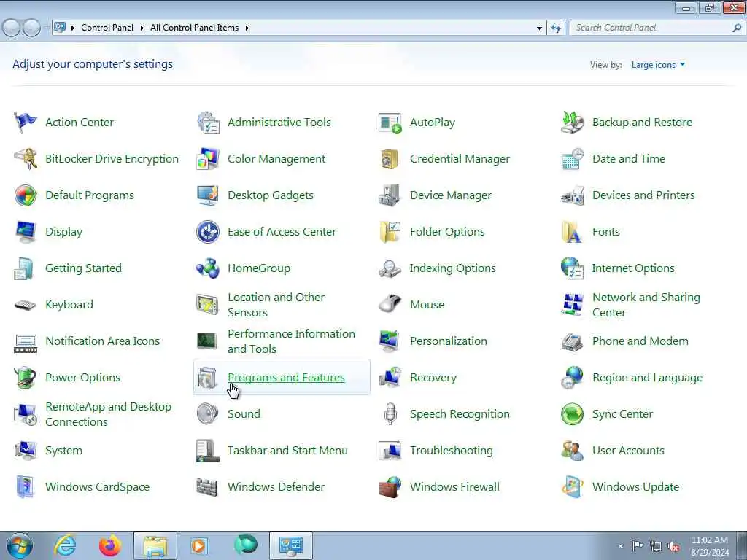Click the Mouse icon
Image resolution: width=747 pixels, height=560 pixels.
tap(390, 304)
